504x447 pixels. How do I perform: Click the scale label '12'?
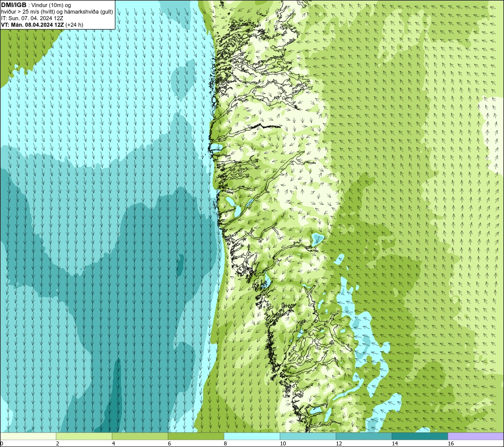339,443
